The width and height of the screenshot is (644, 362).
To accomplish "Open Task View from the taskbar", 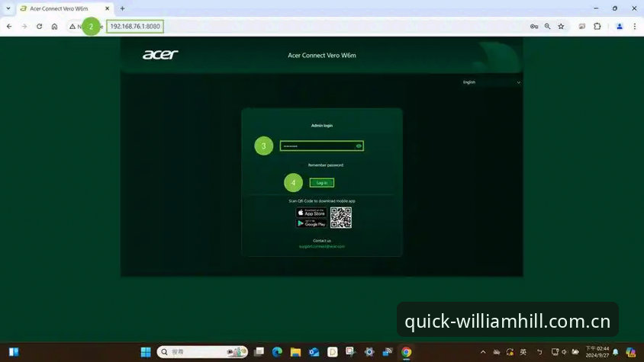I will point(259,352).
